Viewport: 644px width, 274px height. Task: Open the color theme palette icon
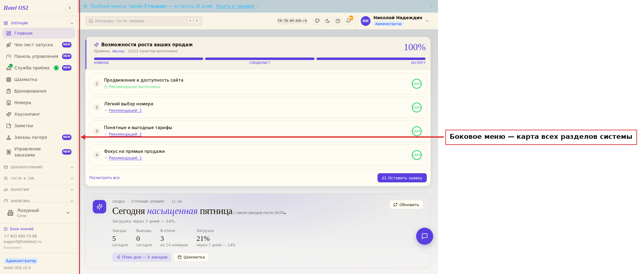point(317,21)
